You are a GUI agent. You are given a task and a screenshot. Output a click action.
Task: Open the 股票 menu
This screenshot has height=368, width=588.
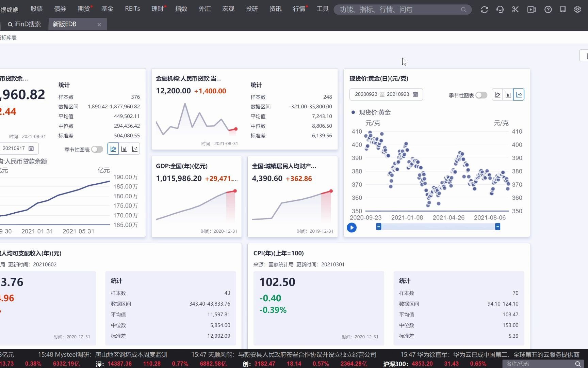[x=37, y=9]
